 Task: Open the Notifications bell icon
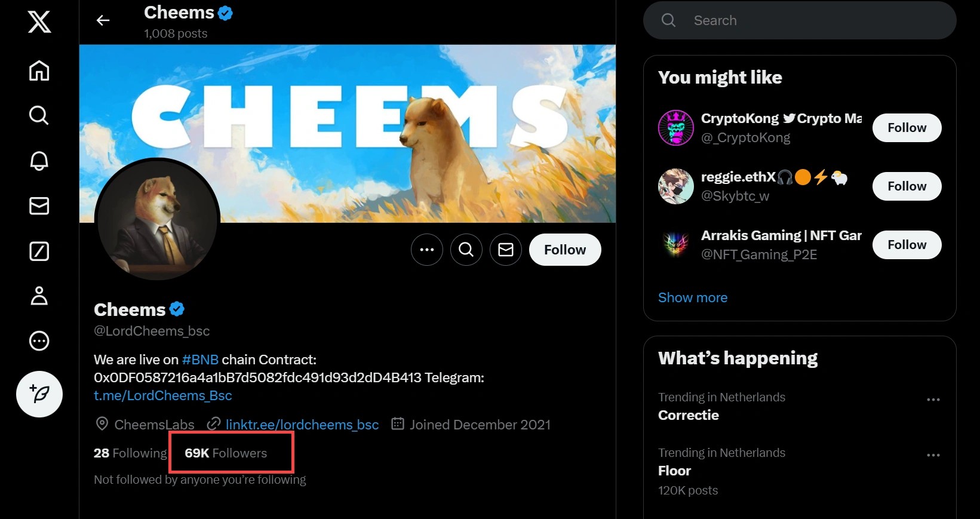pos(39,161)
